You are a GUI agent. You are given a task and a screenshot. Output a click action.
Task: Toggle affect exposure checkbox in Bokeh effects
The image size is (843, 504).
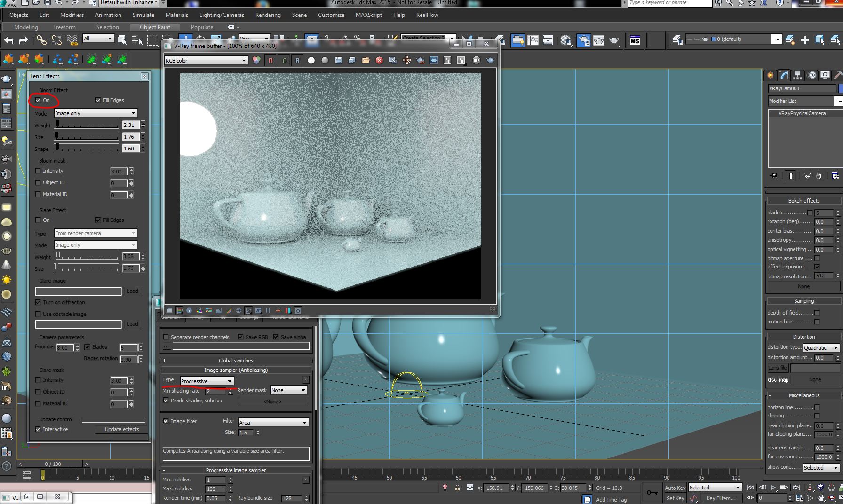coord(817,267)
